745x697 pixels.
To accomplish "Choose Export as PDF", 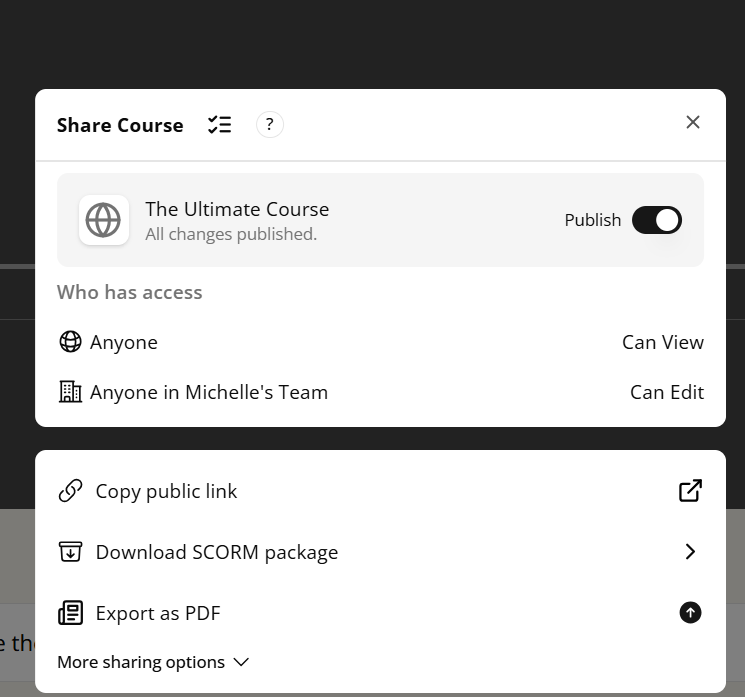I will tap(380, 613).
